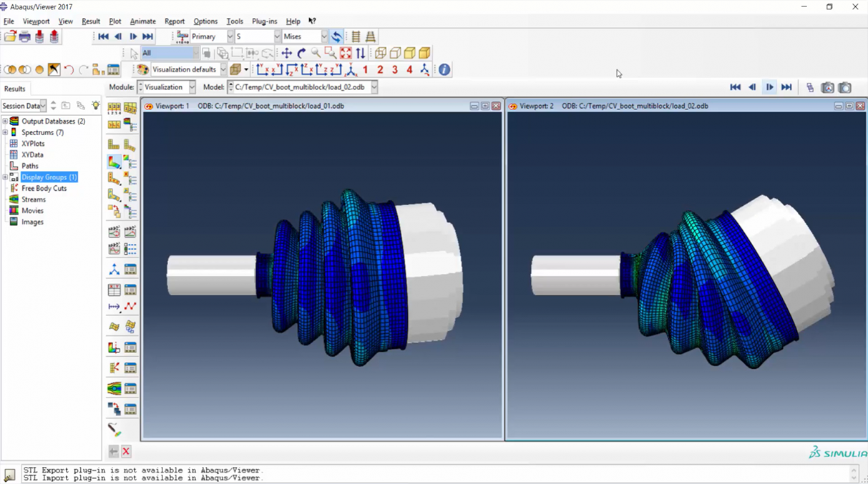Select the Pan View tool

pyautogui.click(x=286, y=53)
